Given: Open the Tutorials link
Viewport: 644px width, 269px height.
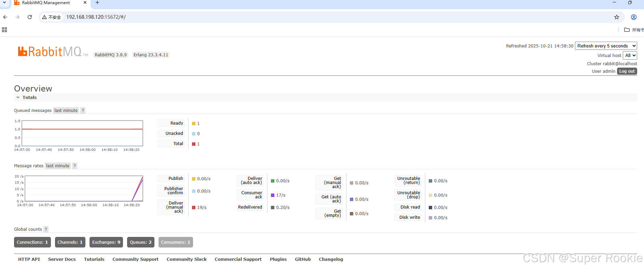Looking at the screenshot, I should point(94,259).
